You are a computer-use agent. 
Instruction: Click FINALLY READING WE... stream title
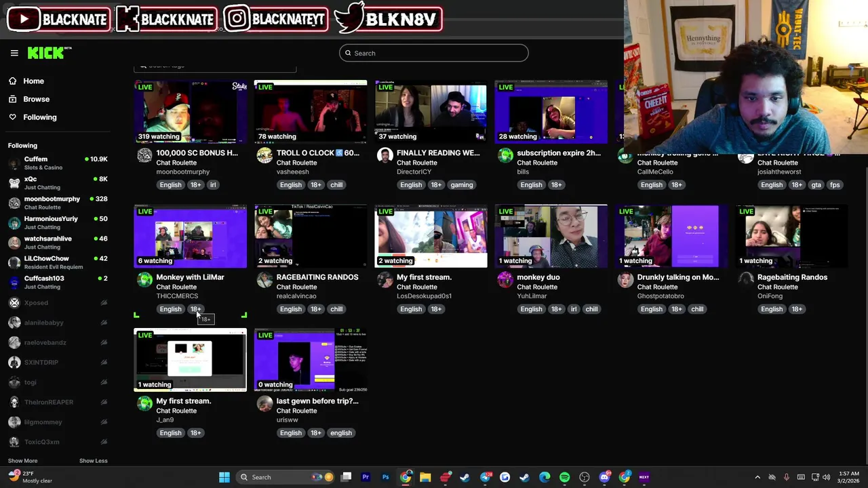437,153
